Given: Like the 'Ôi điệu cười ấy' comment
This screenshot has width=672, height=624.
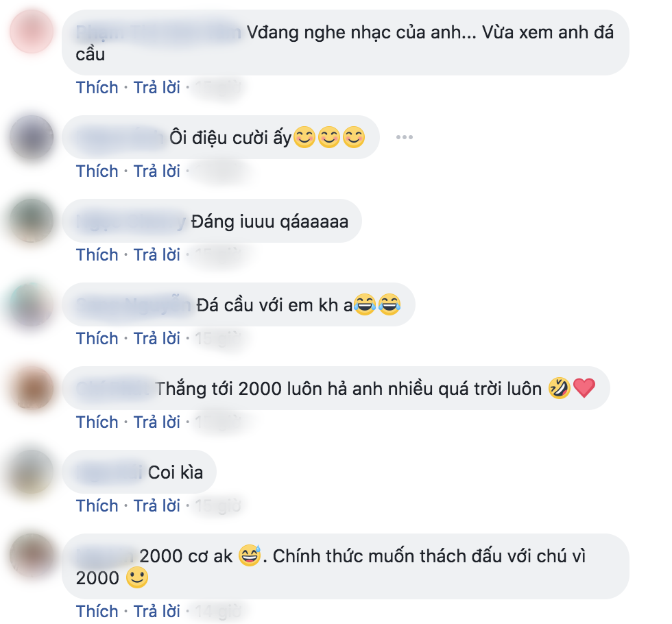Looking at the screenshot, I should coord(97,171).
